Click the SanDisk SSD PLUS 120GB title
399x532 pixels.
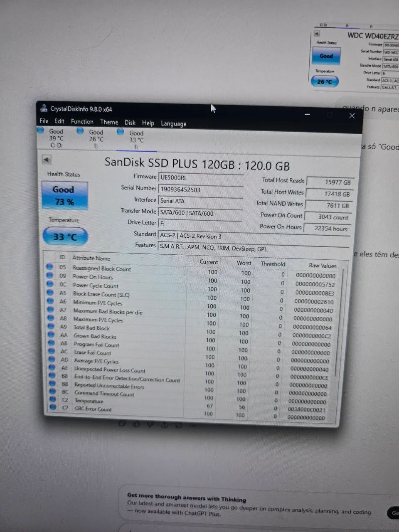pyautogui.click(x=197, y=164)
